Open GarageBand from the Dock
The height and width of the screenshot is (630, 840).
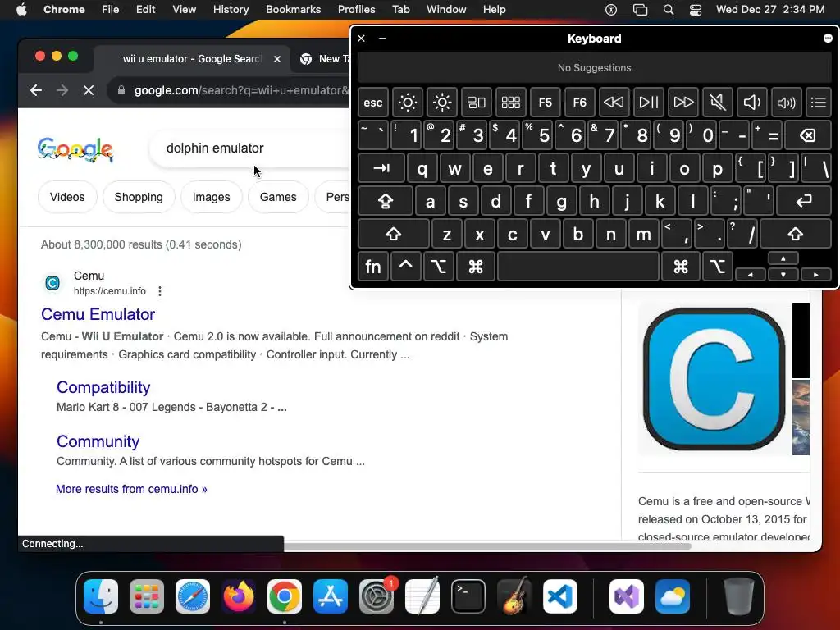[x=514, y=596]
